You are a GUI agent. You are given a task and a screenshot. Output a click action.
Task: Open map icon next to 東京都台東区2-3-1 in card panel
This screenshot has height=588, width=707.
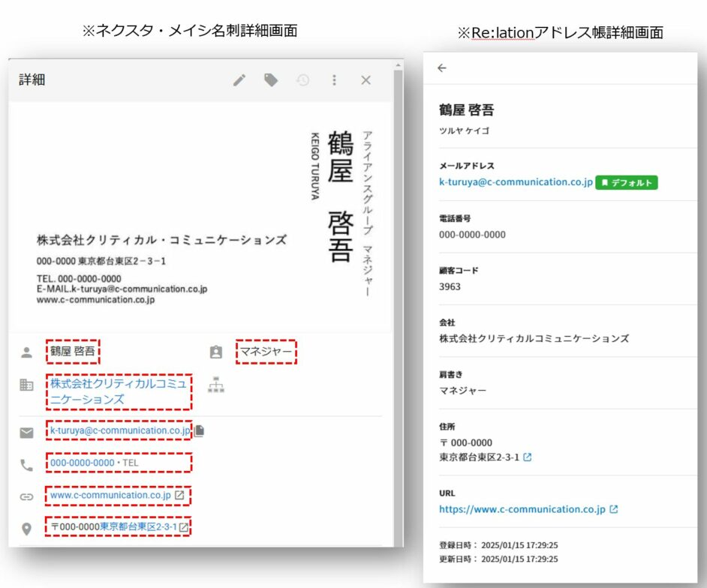click(184, 527)
